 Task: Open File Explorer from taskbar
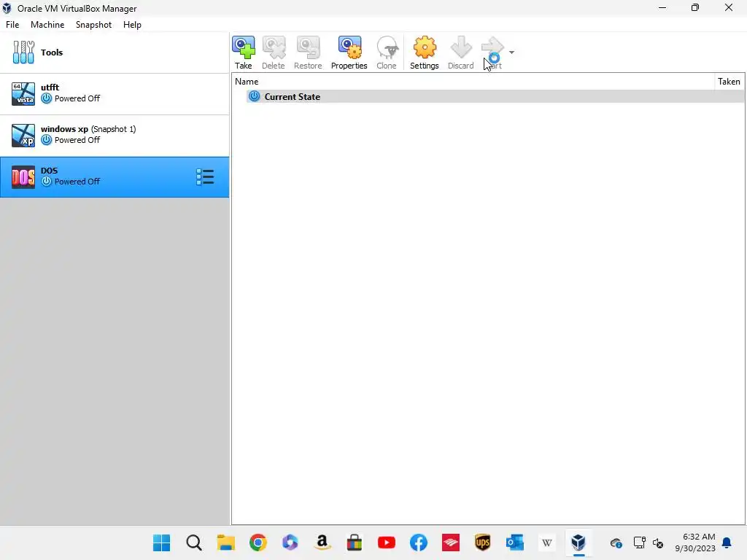pyautogui.click(x=226, y=542)
